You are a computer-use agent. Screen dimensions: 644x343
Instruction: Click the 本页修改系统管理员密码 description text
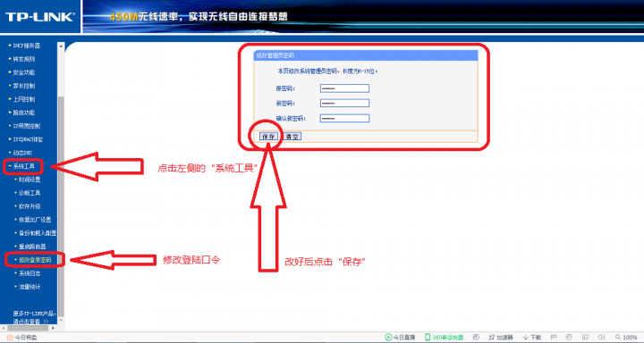327,71
